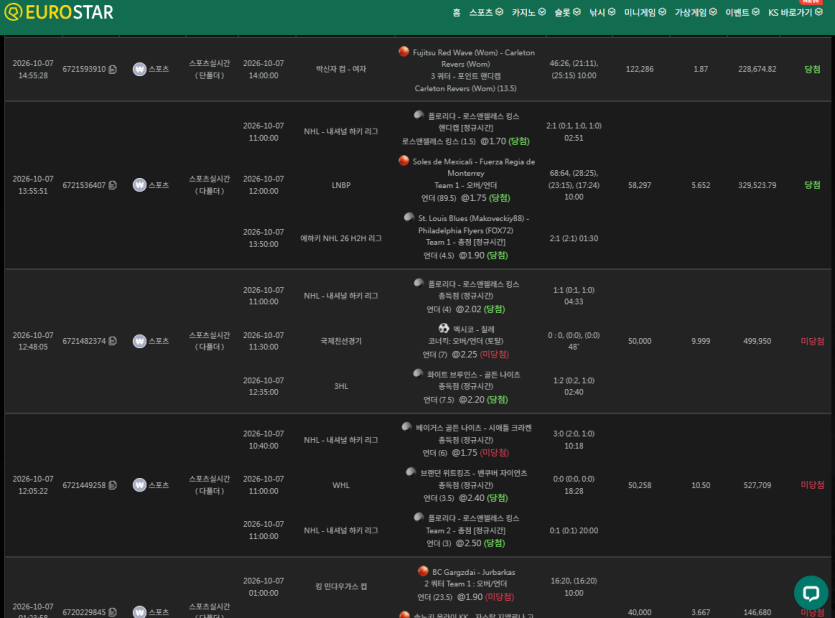This screenshot has width=835, height=618.
Task: Copy bet number 6721593910 with its copy icon
Action: [x=112, y=69]
